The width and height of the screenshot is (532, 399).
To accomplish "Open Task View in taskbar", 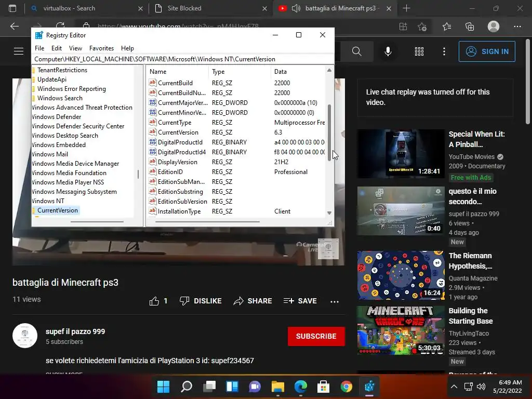I will tap(209, 387).
